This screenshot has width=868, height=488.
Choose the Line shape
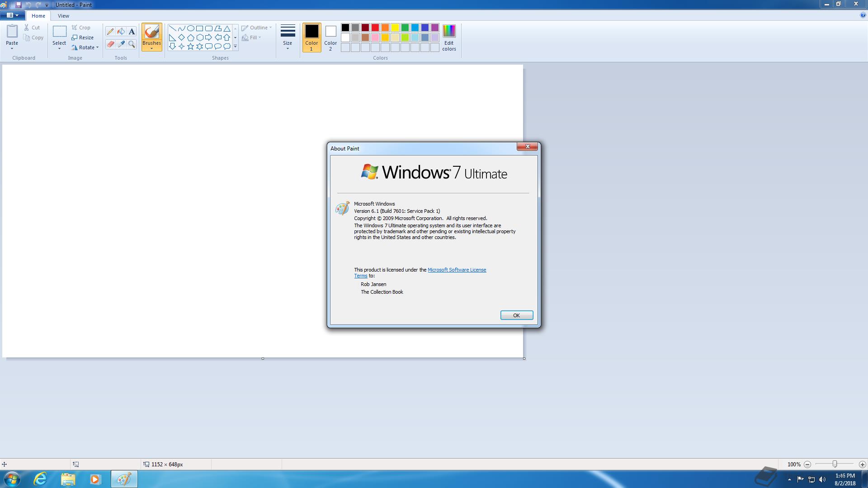pyautogui.click(x=172, y=28)
